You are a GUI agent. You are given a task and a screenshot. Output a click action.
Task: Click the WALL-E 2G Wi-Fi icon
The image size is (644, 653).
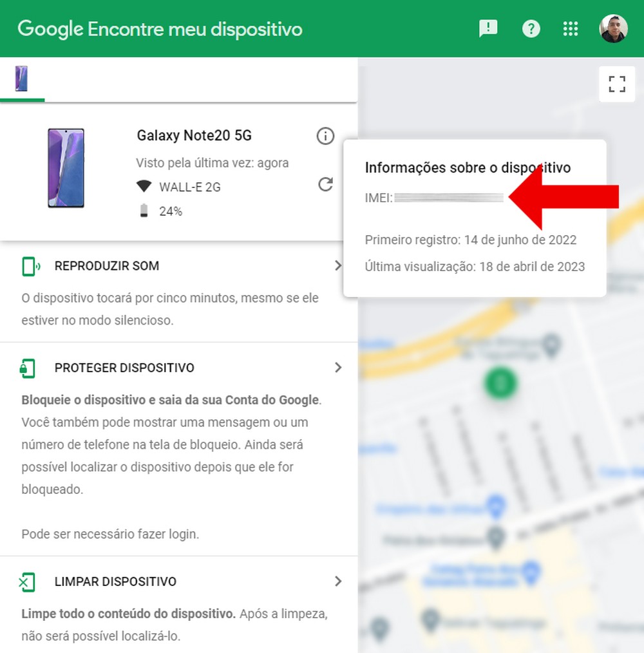(144, 187)
